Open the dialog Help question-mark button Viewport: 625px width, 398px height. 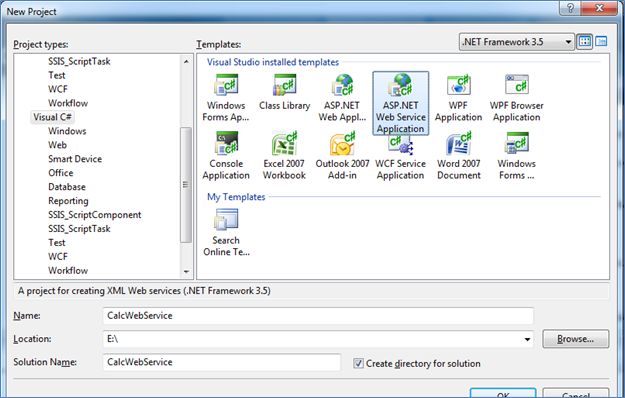click(570, 8)
